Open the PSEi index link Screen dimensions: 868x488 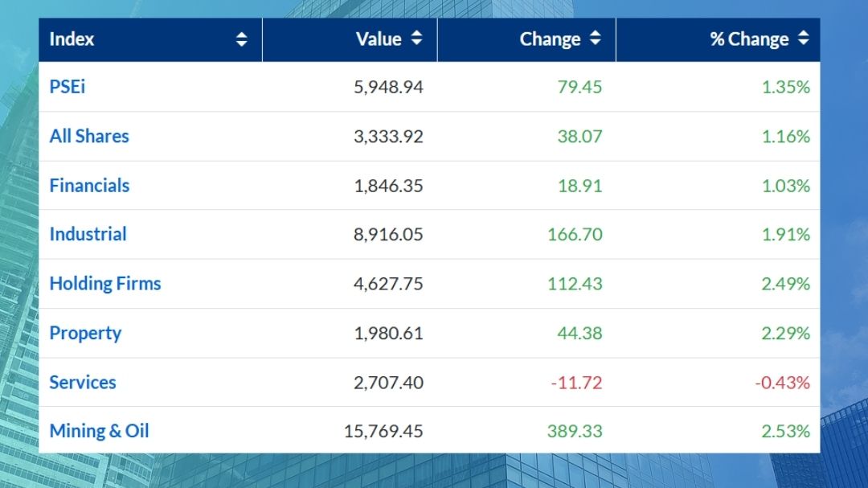(68, 87)
